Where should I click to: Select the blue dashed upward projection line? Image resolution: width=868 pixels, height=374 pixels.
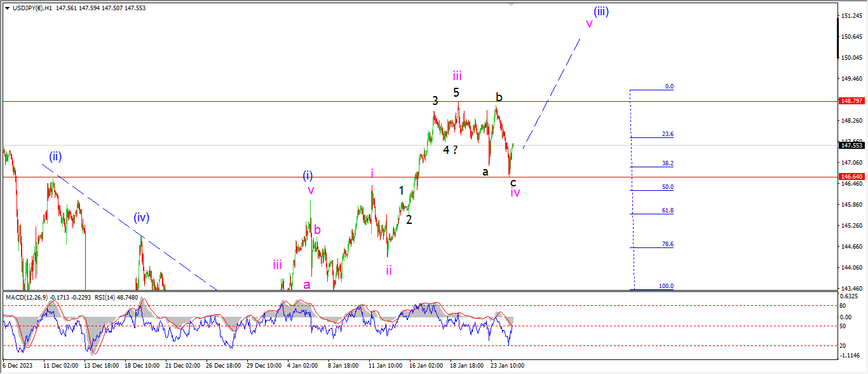point(552,93)
